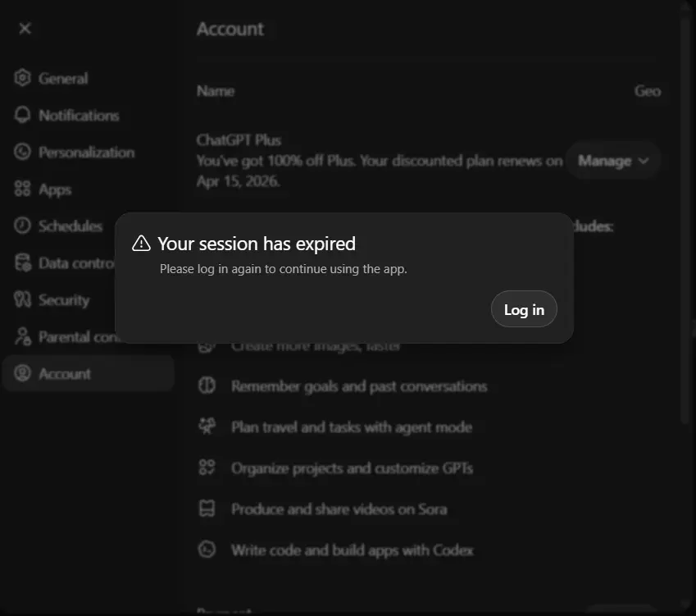This screenshot has width=696, height=616.
Task: Click the Parental controls person icon
Action: 22,336
